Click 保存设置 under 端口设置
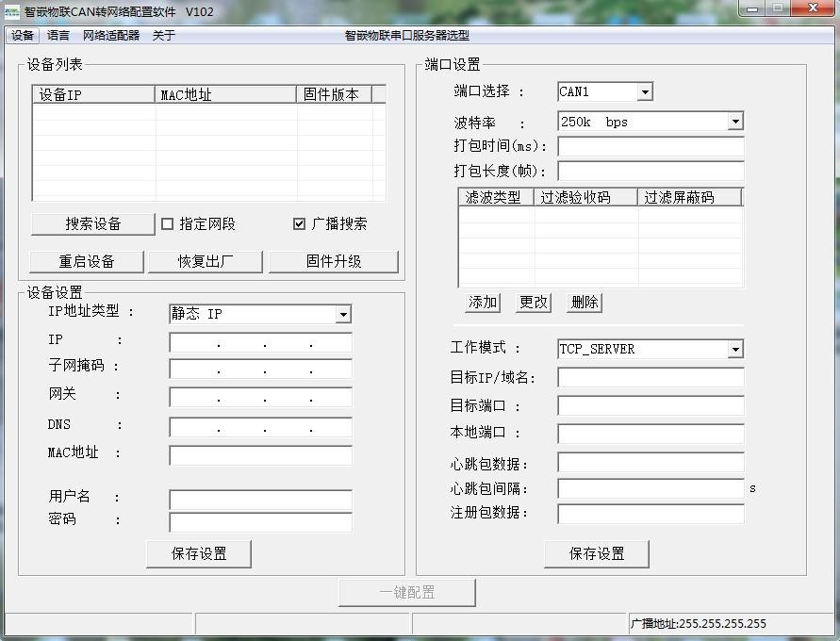This screenshot has height=641, width=840. pos(596,553)
